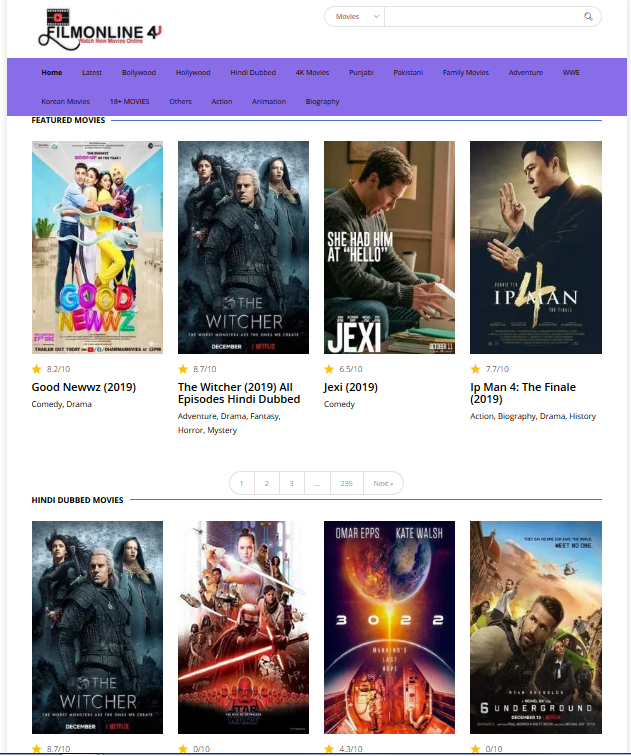Open the Others menu item
The width and height of the screenshot is (631, 756).
[180, 101]
